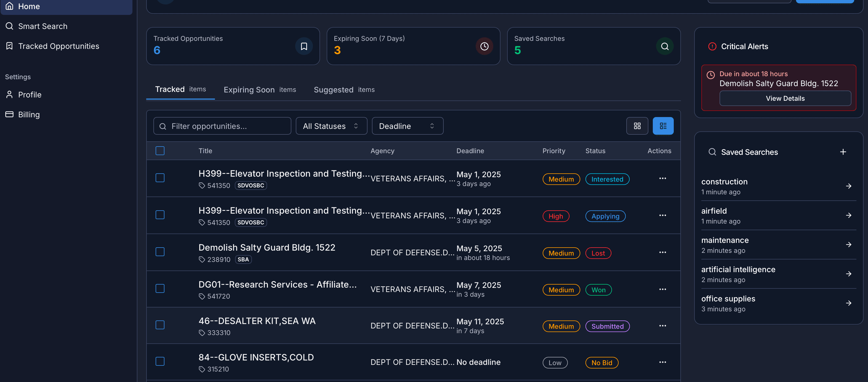This screenshot has height=382, width=868.
Task: Open airfield saved search arrow
Action: [848, 216]
